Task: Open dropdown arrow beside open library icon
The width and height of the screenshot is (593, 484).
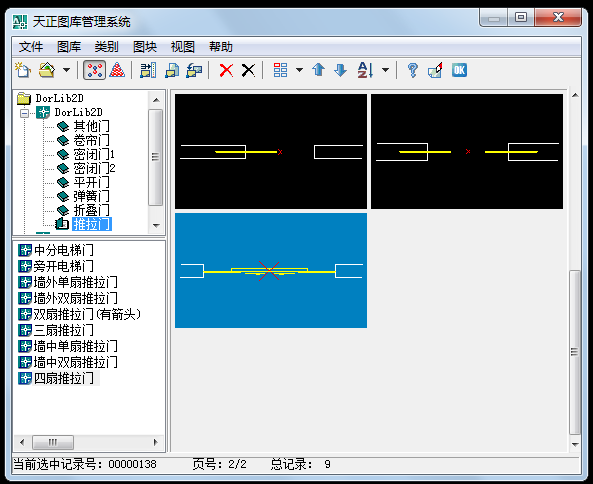Action: [x=66, y=70]
